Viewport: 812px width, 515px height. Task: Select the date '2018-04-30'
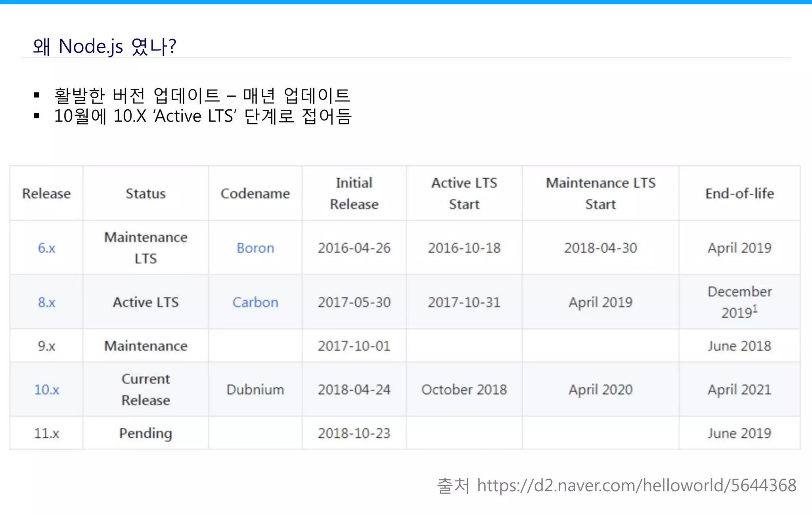pos(601,248)
